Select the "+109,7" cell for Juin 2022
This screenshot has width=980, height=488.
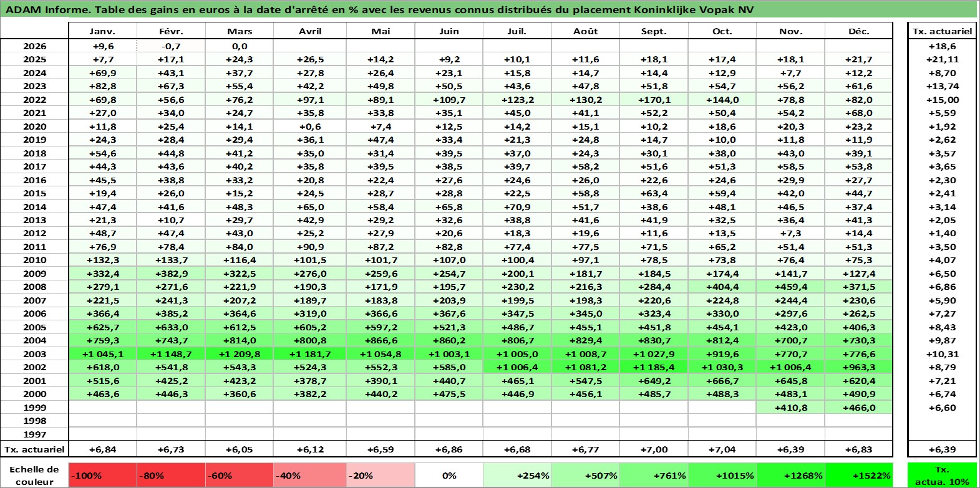pyautogui.click(x=449, y=100)
